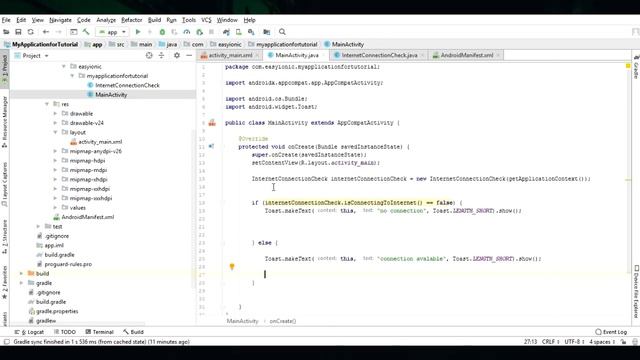Open the Build tool window
Viewport: 640px width, 360px height.
[133, 332]
